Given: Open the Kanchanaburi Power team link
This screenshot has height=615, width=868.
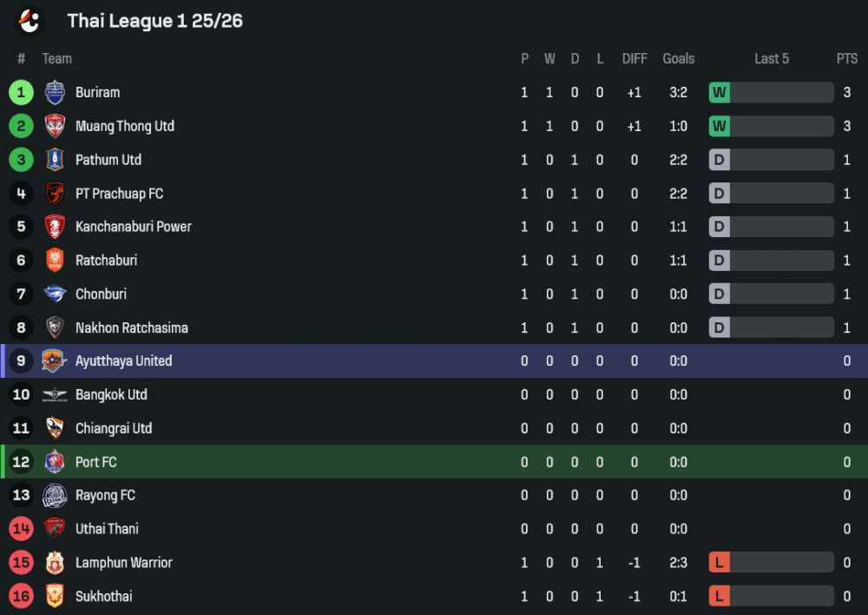Looking at the screenshot, I should click(133, 227).
